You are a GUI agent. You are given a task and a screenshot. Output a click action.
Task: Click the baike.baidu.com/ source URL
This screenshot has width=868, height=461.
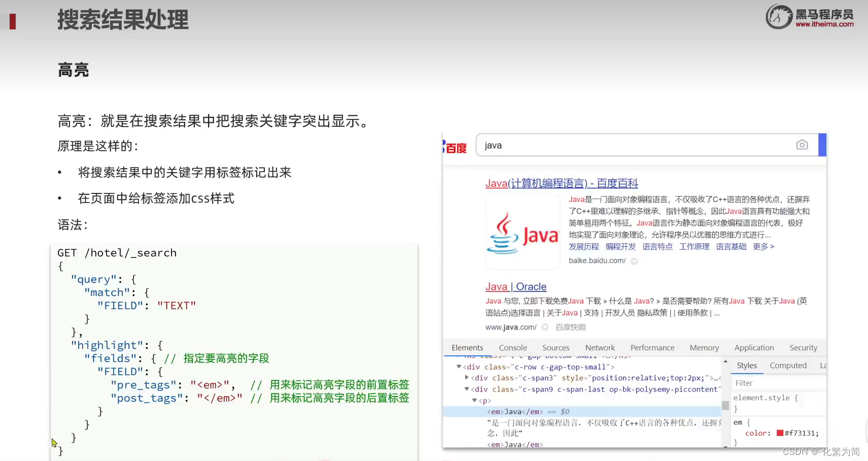(x=597, y=261)
